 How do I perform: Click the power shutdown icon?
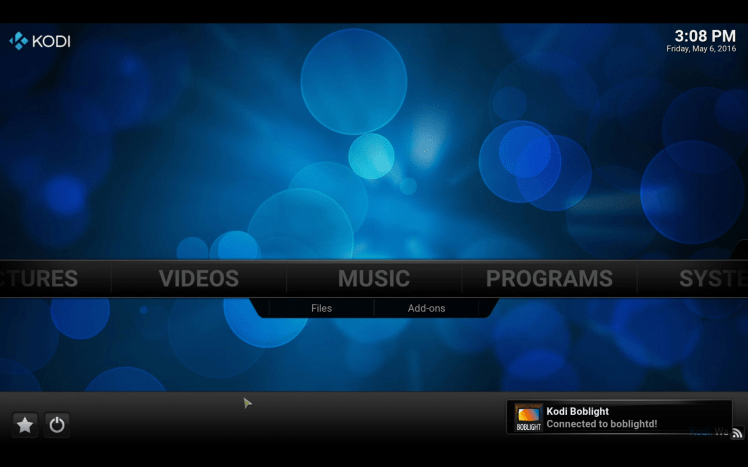click(x=57, y=425)
